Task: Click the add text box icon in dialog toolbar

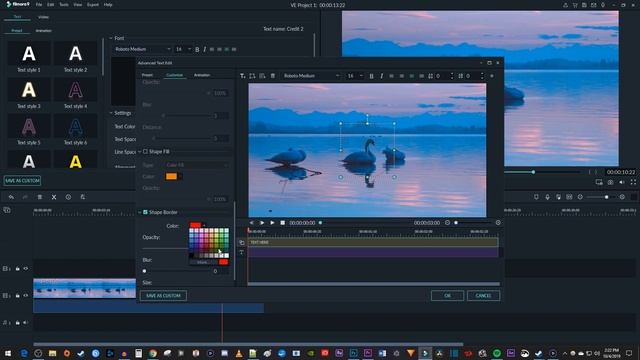Action: (x=252, y=76)
